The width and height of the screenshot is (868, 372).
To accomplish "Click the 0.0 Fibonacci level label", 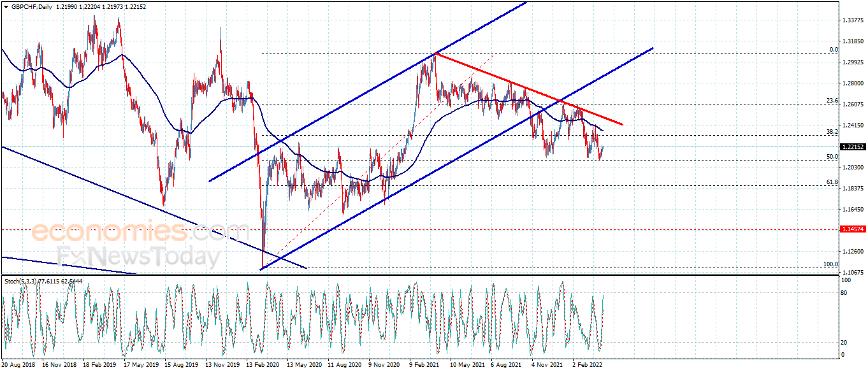I will coord(834,50).
